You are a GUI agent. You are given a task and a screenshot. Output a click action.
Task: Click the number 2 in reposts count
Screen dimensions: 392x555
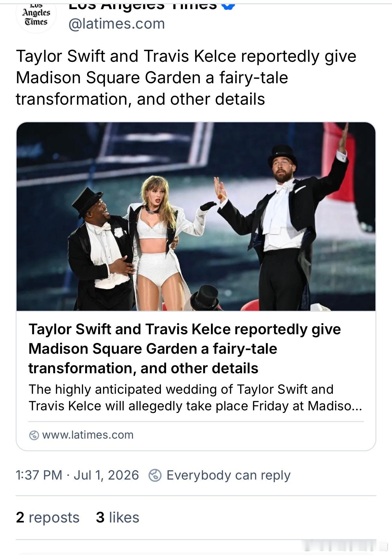coord(20,517)
